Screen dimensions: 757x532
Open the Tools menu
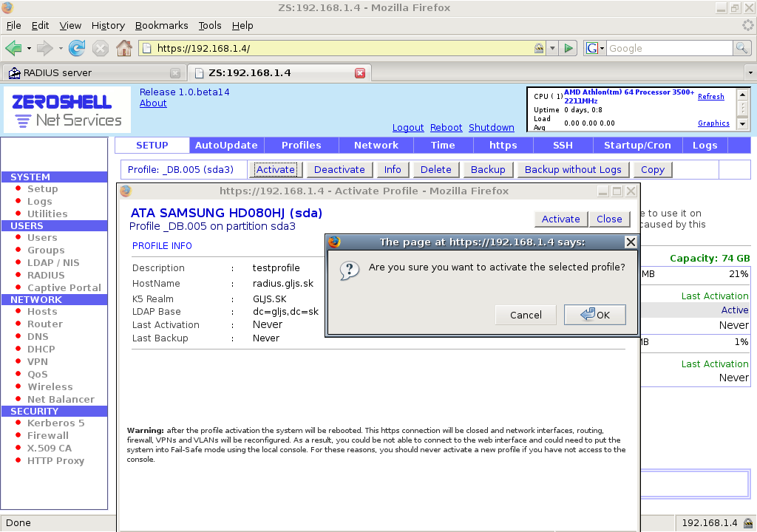[210, 26]
